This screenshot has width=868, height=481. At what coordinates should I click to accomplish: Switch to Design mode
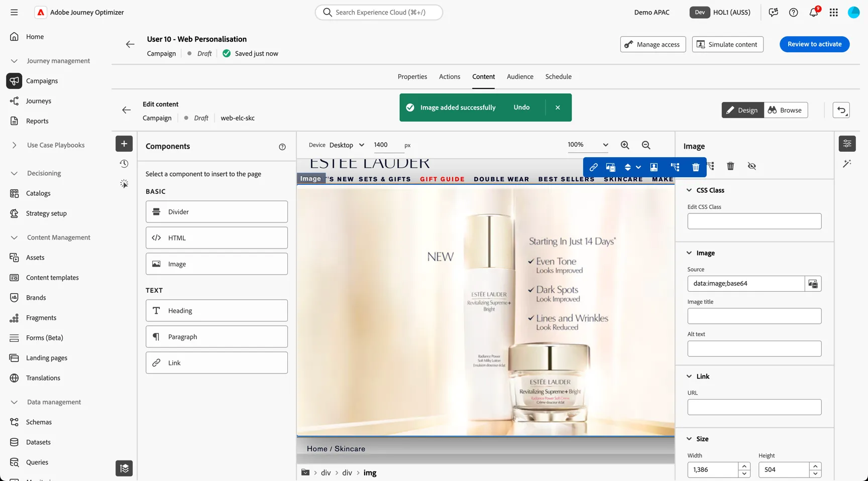tap(742, 110)
